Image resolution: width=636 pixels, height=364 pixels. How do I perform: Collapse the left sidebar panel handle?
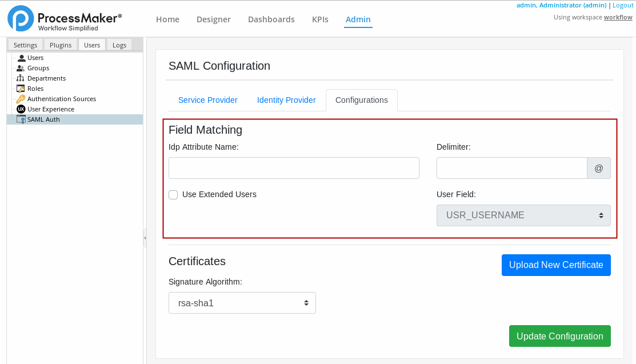point(145,237)
